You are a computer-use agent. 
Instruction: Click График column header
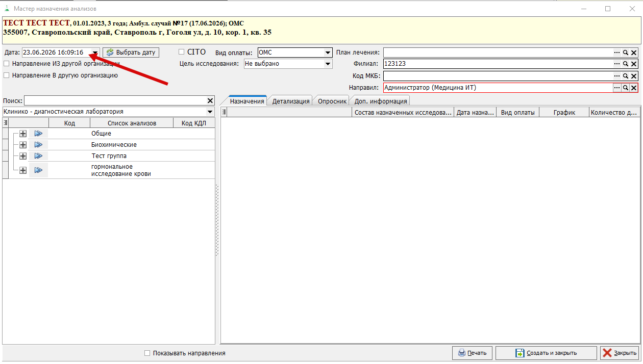pyautogui.click(x=564, y=113)
